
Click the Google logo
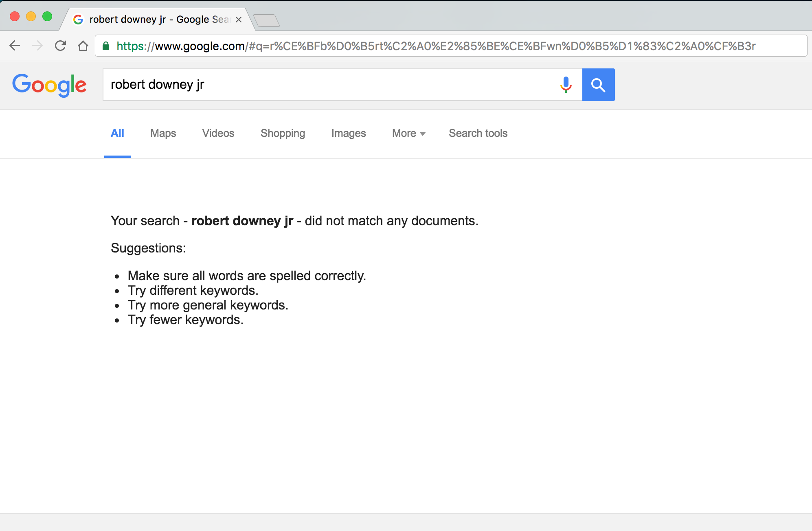click(x=49, y=85)
